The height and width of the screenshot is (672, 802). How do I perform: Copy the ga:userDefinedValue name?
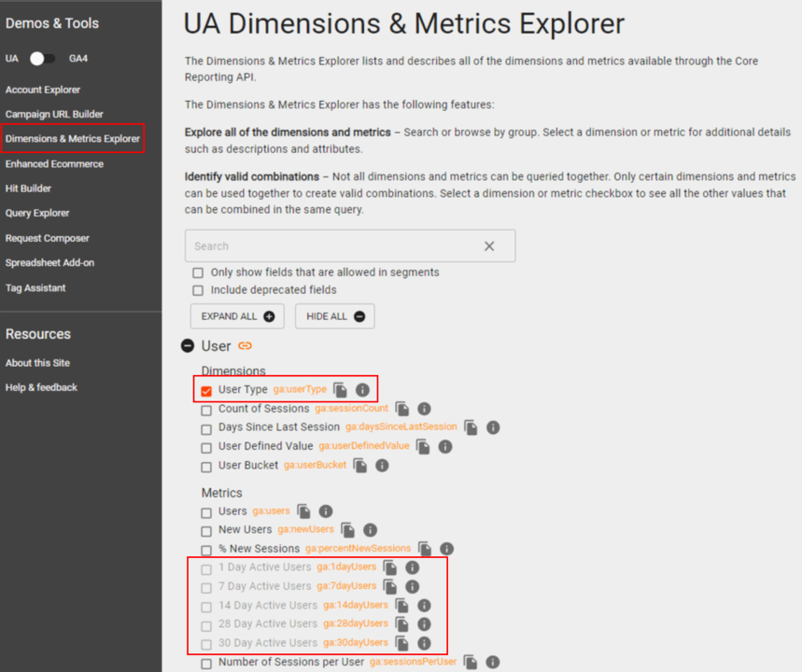tap(423, 446)
